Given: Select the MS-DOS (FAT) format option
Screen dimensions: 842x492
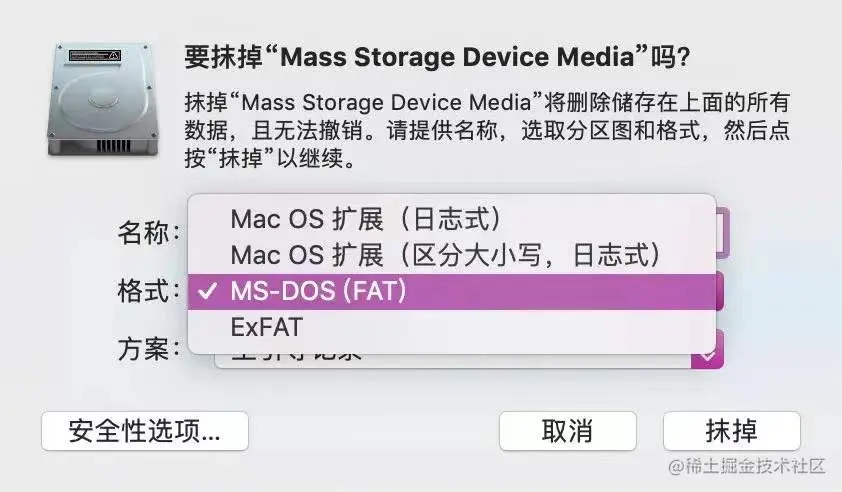Looking at the screenshot, I should click(318, 290).
